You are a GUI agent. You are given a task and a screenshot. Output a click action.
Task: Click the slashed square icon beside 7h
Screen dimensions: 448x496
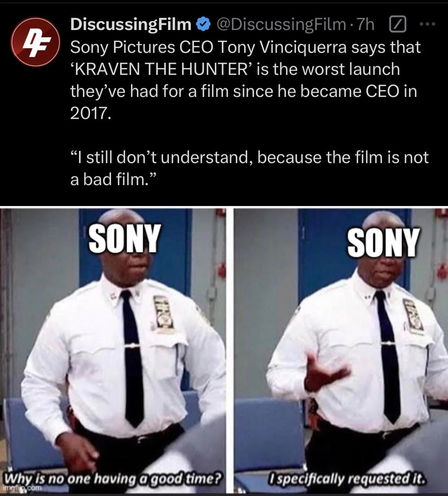[x=396, y=25]
